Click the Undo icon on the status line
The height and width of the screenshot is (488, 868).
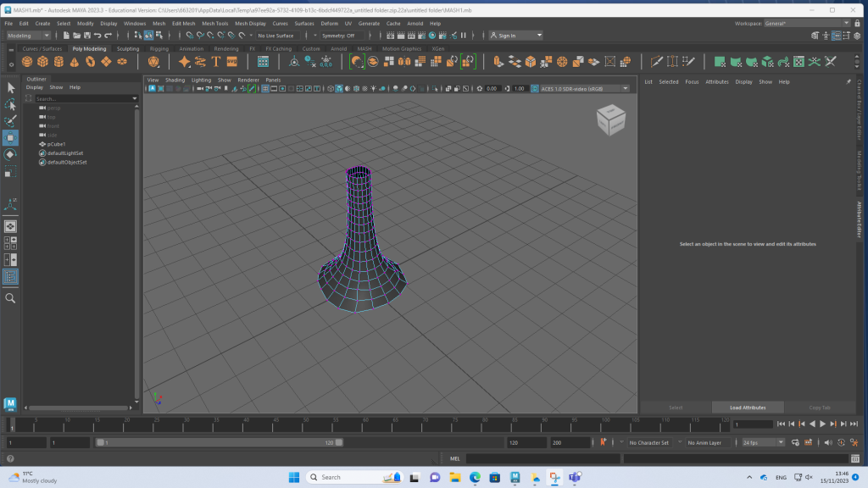coord(97,36)
